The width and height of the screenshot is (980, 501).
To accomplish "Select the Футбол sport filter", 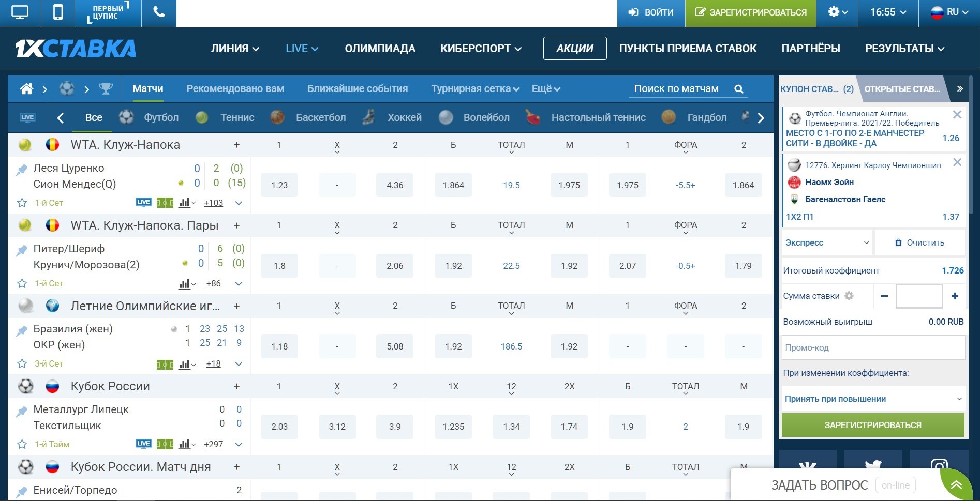I will tap(149, 118).
